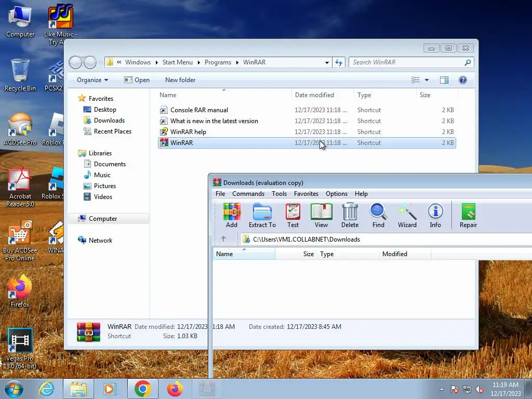Show hidden system tray icons arrow

[x=442, y=389]
